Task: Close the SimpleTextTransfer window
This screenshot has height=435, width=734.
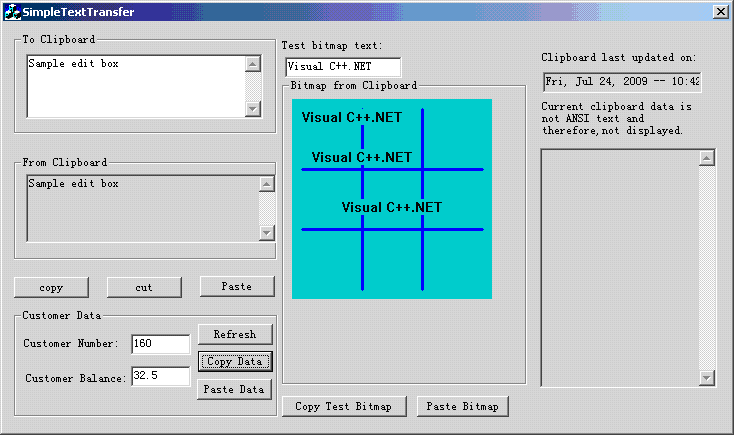Action: [x=720, y=12]
